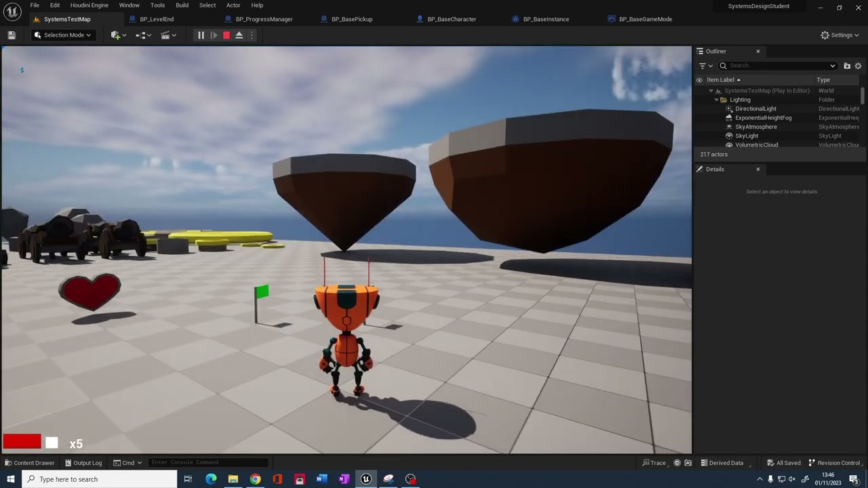Click the Windows Start button

point(11,479)
